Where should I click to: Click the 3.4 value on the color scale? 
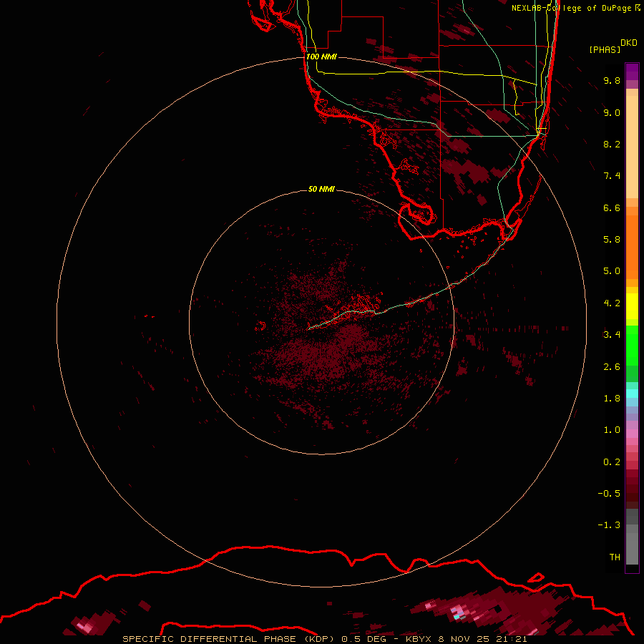click(612, 335)
